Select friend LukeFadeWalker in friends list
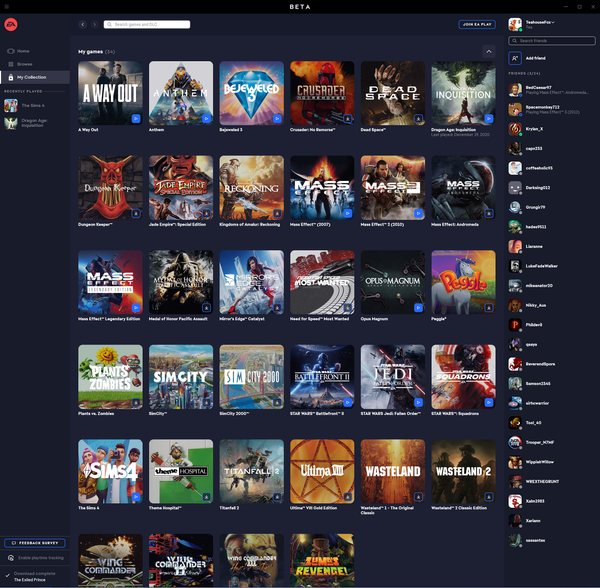Screen dimensions: 600x588 pos(552,266)
